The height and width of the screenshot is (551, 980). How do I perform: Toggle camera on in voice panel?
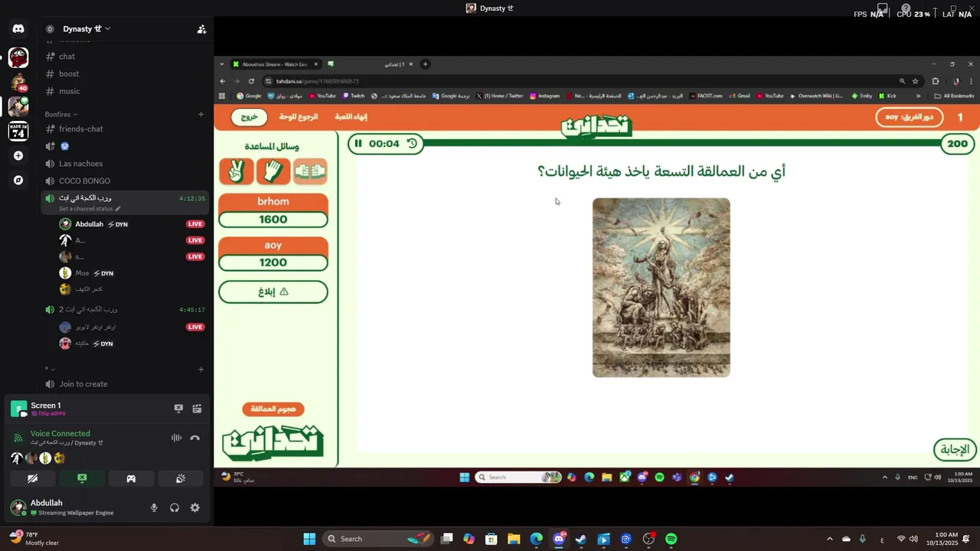[x=32, y=478]
